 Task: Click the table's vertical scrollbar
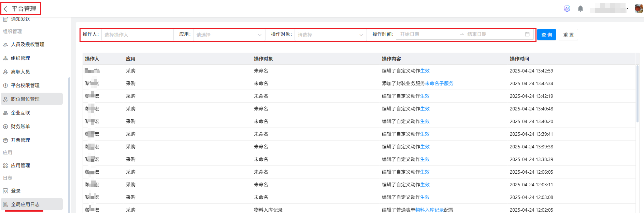[x=637, y=94]
